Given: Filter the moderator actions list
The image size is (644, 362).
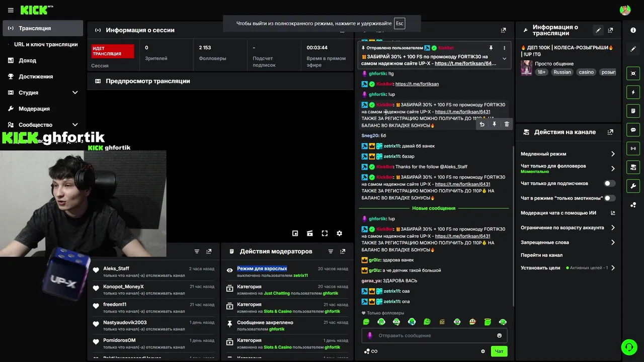Looking at the screenshot, I should 331,251.
